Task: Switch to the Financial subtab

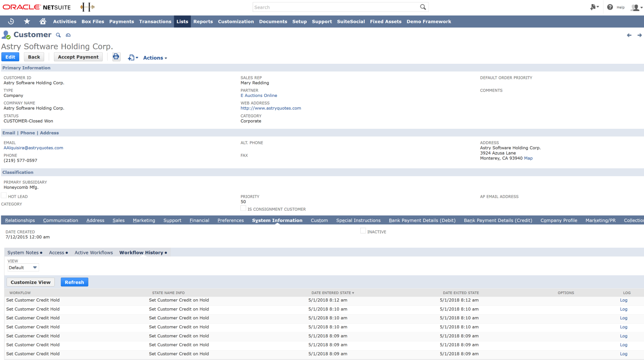Action: tap(199, 220)
